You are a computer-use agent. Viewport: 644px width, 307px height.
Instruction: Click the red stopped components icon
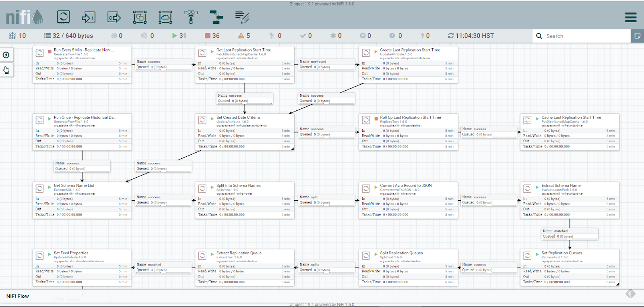(x=208, y=36)
